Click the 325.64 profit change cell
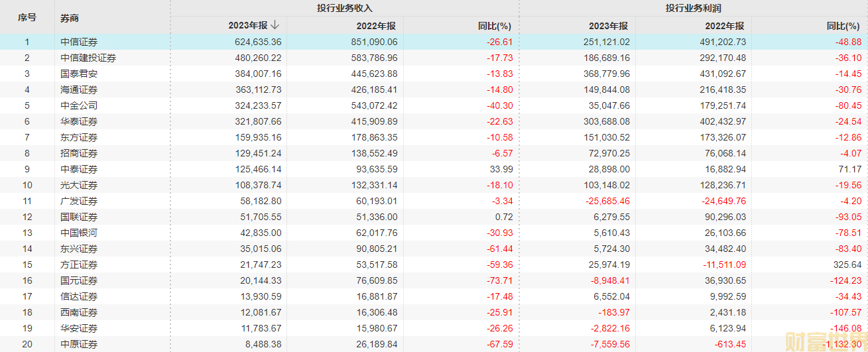 coord(848,264)
